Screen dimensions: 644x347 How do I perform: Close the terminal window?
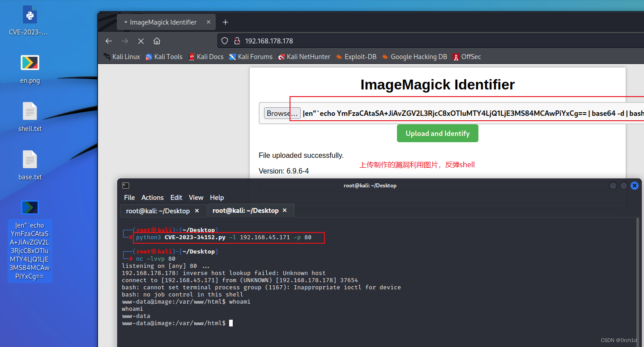pos(635,186)
